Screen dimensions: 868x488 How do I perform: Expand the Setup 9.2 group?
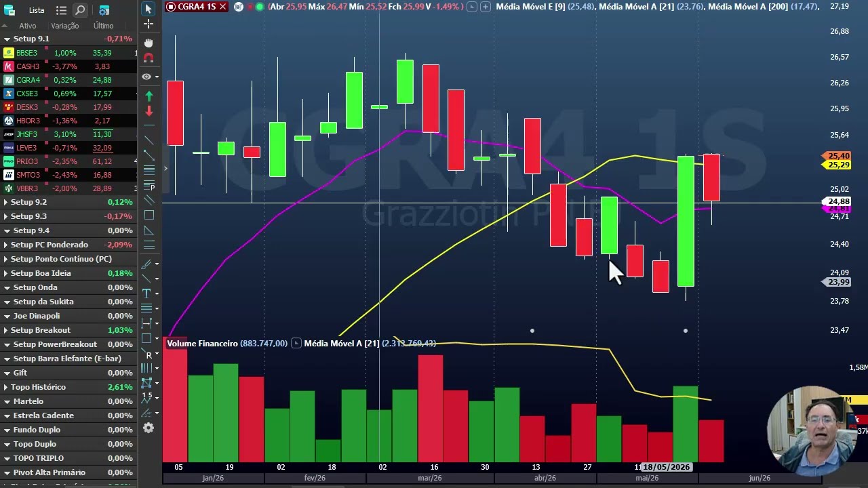click(6, 202)
